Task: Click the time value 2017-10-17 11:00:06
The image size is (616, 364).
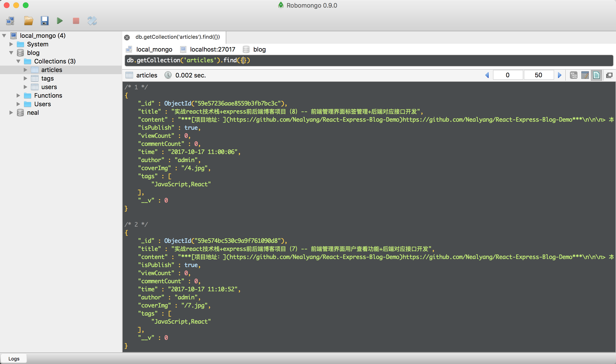Action: 203,152
